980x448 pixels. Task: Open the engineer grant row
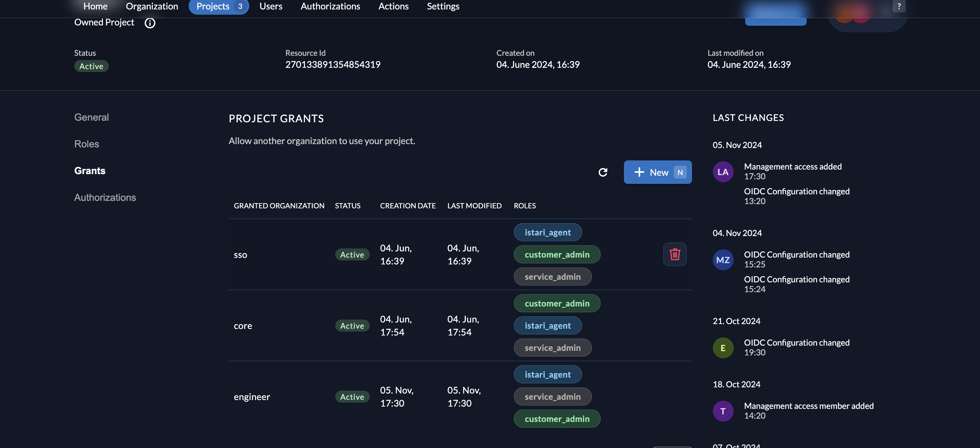[x=252, y=397]
